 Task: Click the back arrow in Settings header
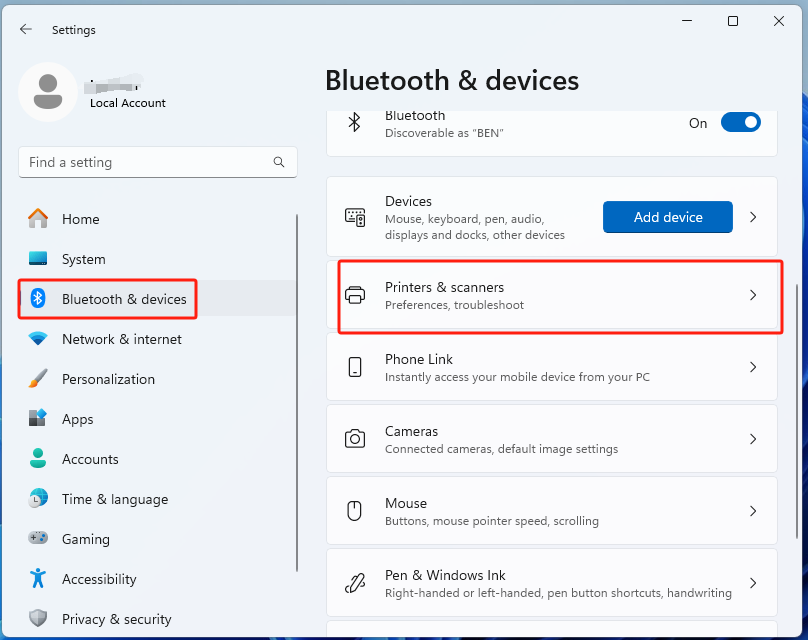point(26,29)
